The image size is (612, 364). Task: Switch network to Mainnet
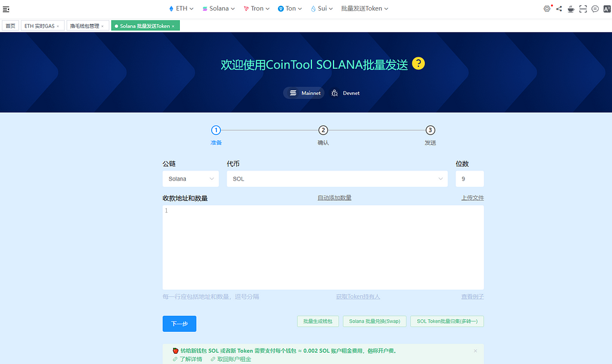pyautogui.click(x=304, y=93)
